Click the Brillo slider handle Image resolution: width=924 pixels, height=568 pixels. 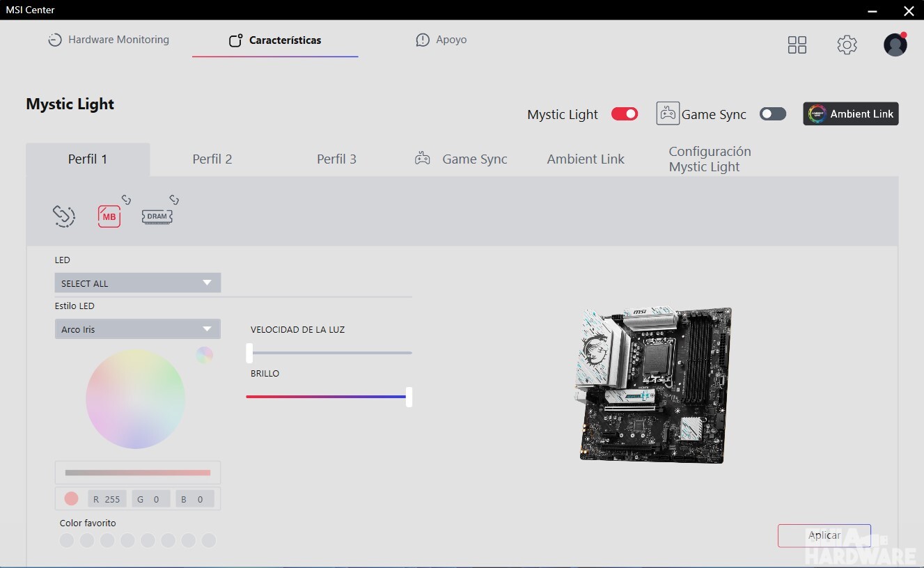409,397
